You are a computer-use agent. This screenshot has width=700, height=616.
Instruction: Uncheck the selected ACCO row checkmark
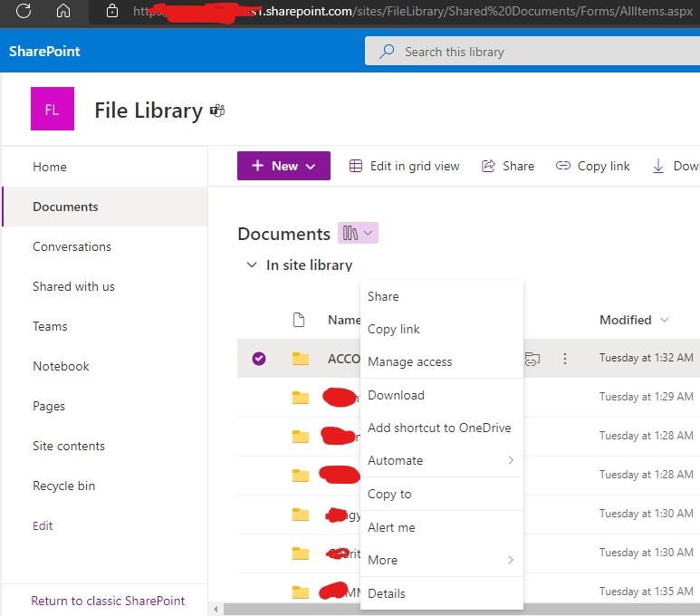click(259, 358)
